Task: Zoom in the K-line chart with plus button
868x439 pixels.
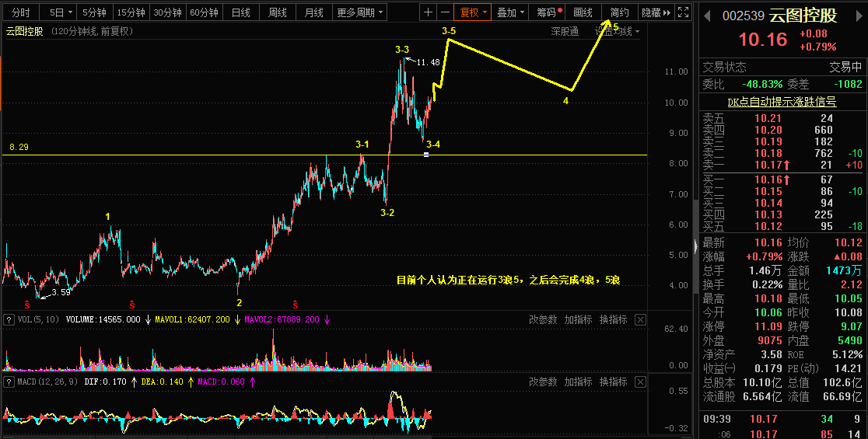Action: (428, 12)
